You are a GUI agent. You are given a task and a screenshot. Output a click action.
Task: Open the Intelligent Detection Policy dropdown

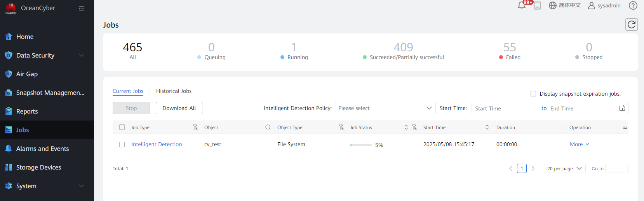385,108
